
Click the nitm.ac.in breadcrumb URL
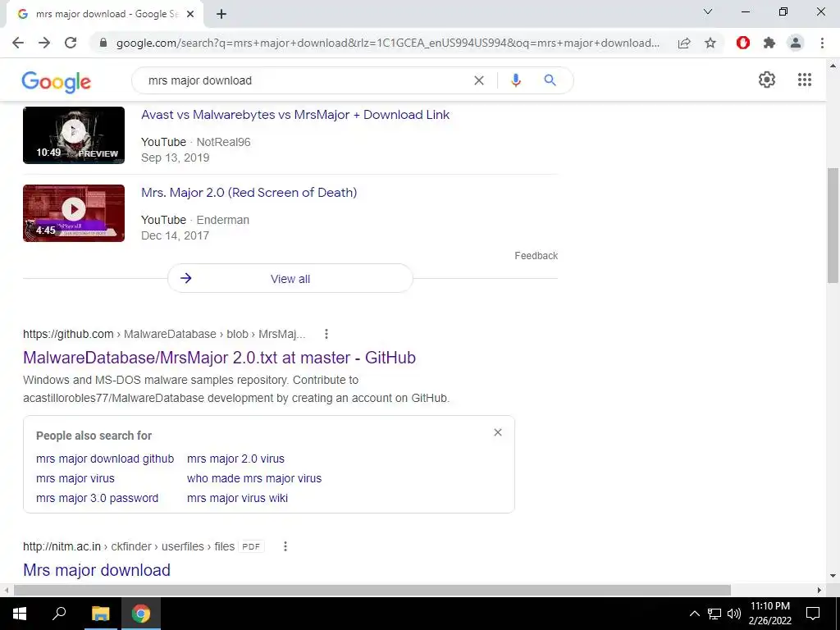[129, 546]
